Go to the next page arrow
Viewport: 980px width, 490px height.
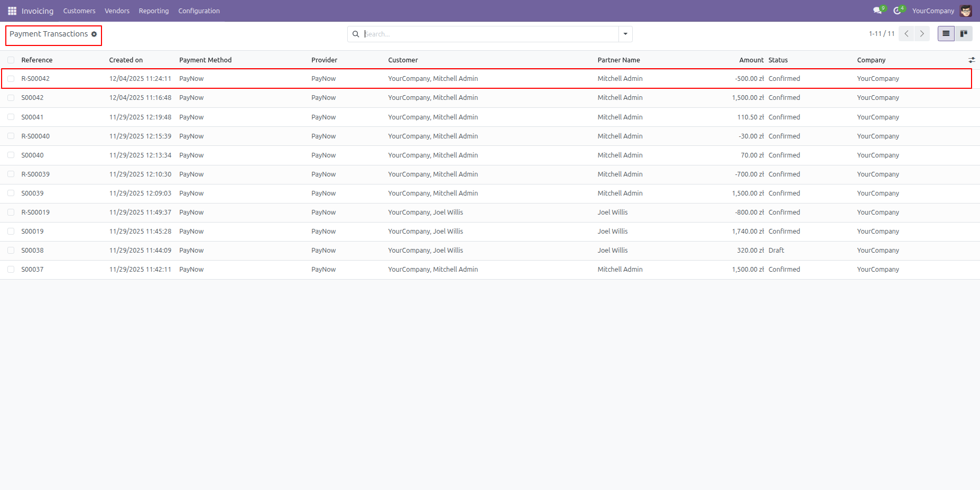tap(922, 34)
